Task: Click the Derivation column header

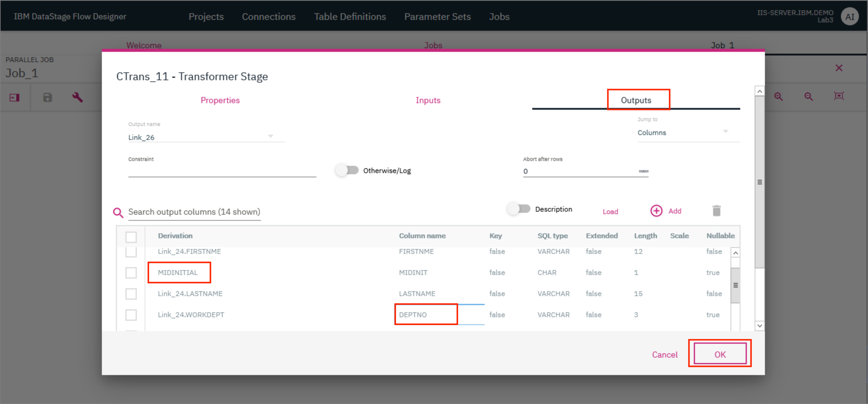Action: [x=175, y=236]
